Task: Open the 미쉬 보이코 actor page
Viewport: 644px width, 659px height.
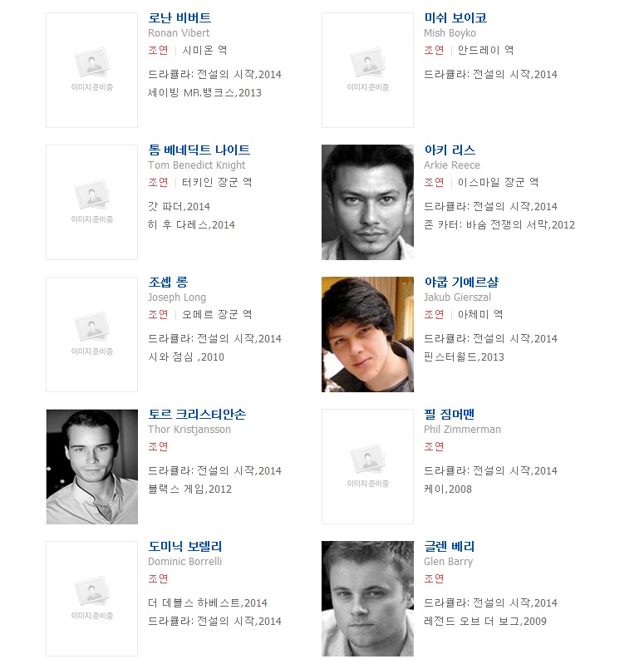Action: (455, 17)
